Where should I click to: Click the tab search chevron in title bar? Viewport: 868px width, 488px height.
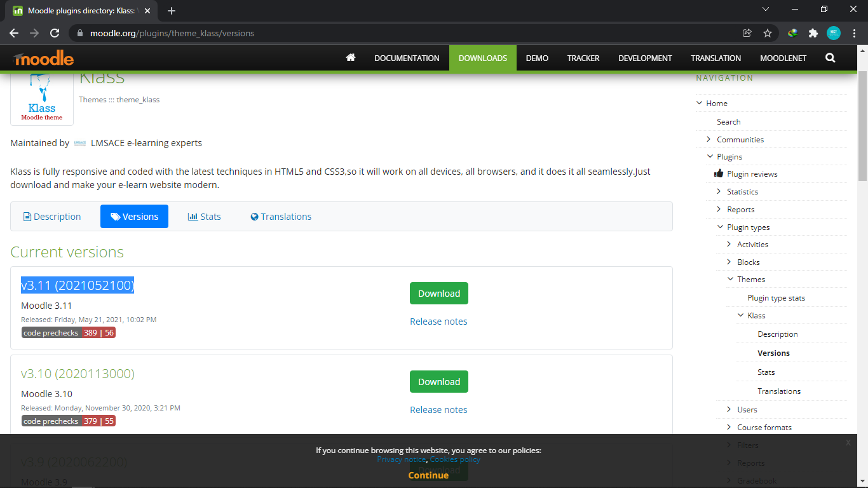tap(766, 10)
